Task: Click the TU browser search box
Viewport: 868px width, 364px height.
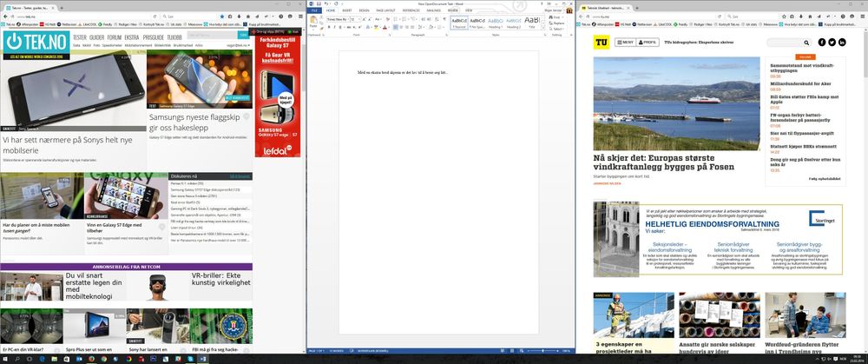Action: click(752, 17)
